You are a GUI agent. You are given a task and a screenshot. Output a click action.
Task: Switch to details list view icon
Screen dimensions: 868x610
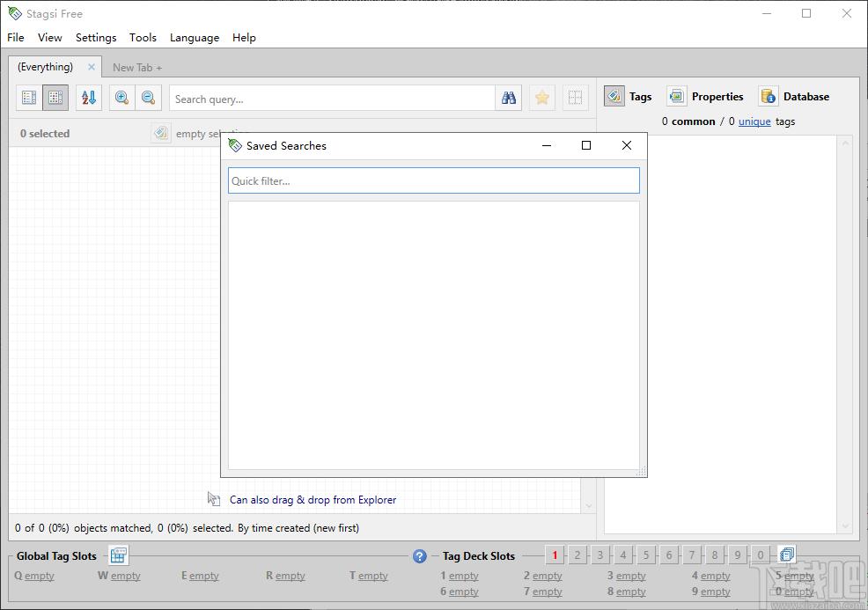click(x=29, y=98)
